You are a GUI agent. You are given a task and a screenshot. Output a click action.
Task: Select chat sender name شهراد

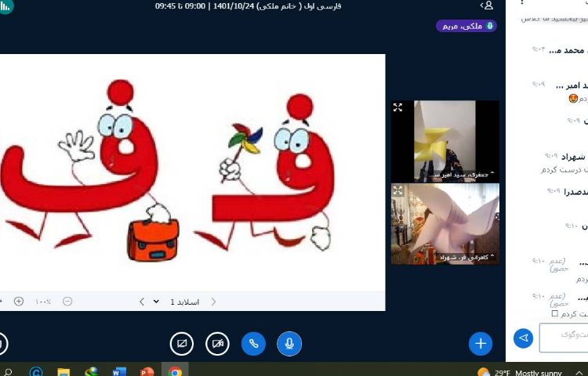[x=573, y=157]
